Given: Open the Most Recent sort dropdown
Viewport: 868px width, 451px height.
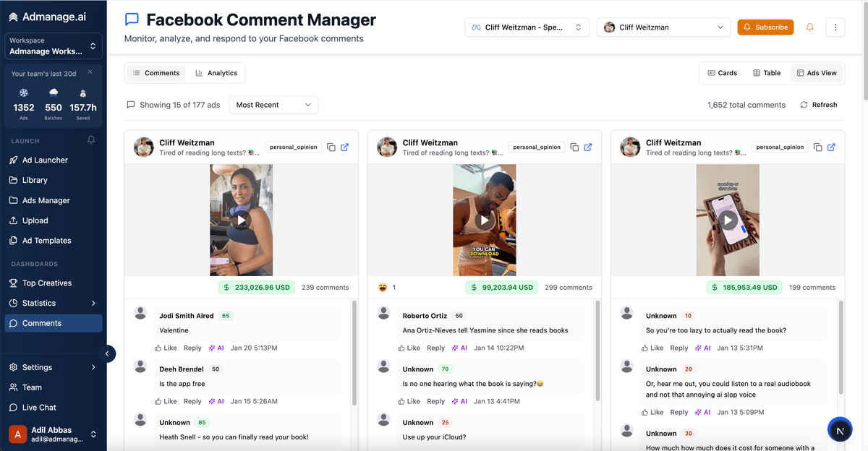Looking at the screenshot, I should coord(273,104).
